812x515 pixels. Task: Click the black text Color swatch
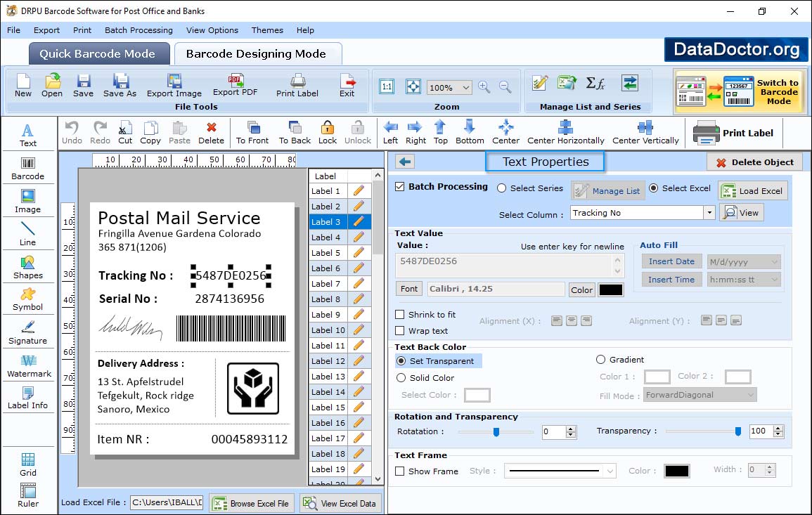(610, 290)
